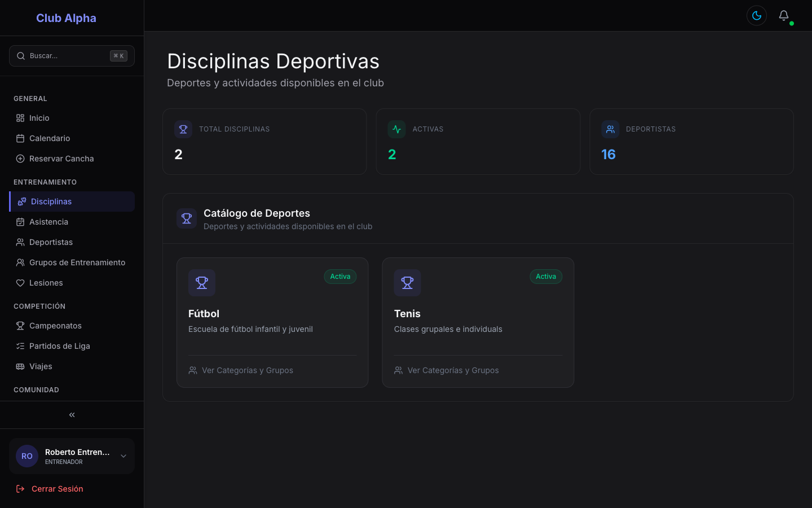Click the Calendario calendar icon
The height and width of the screenshot is (508, 812).
point(20,138)
